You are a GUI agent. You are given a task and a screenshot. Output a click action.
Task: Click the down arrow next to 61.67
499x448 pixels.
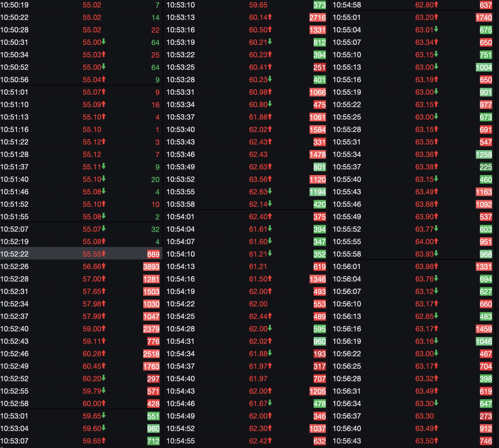coord(270,403)
